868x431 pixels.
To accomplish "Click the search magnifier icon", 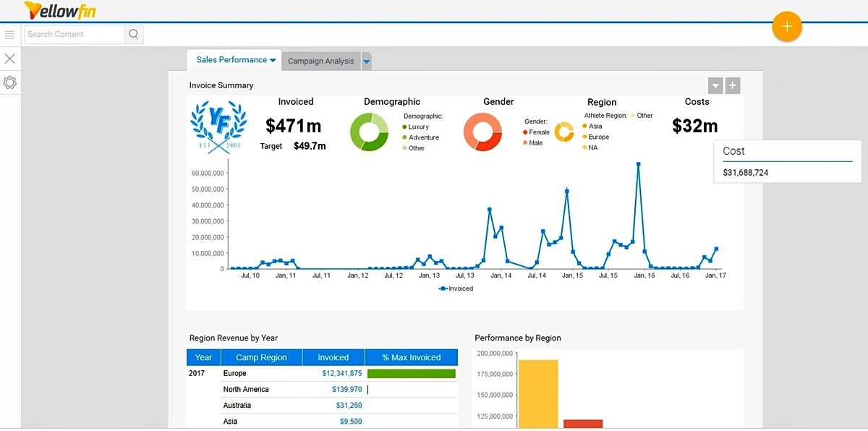I will tap(133, 33).
